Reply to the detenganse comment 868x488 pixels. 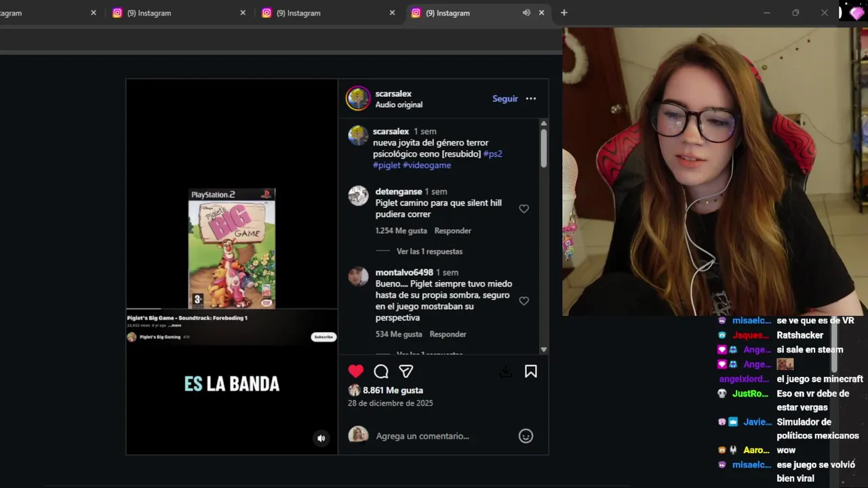tap(452, 231)
